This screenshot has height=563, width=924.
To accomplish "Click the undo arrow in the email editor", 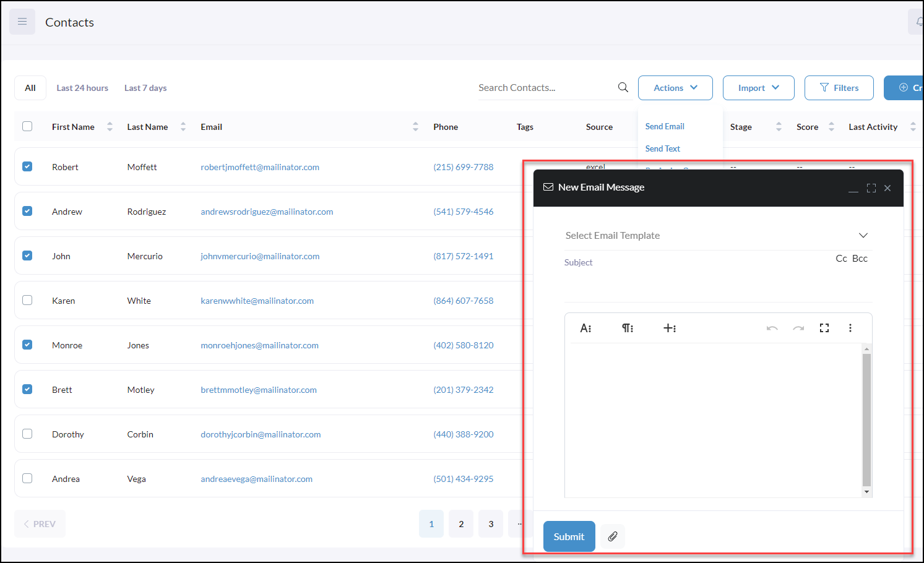I will (x=772, y=328).
